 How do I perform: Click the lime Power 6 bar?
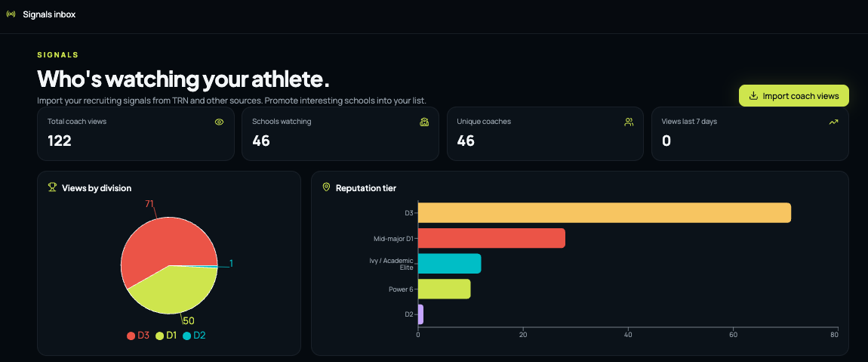click(x=444, y=289)
